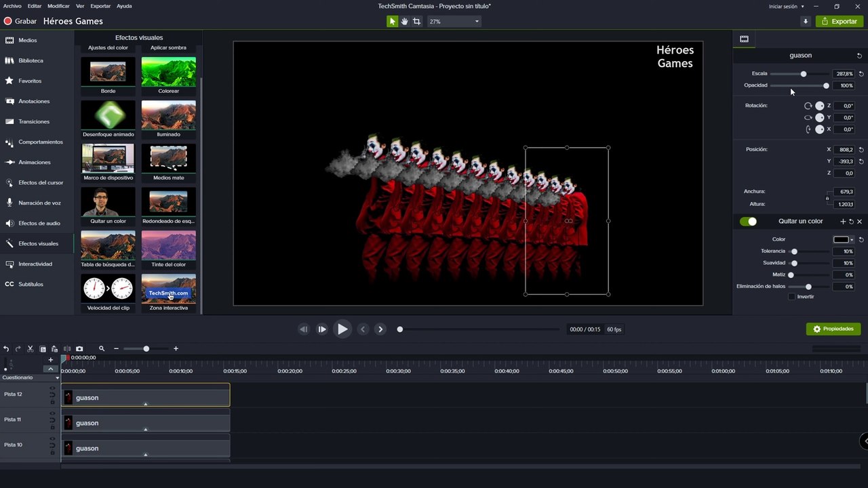Click the scissors cut icon

(31, 348)
